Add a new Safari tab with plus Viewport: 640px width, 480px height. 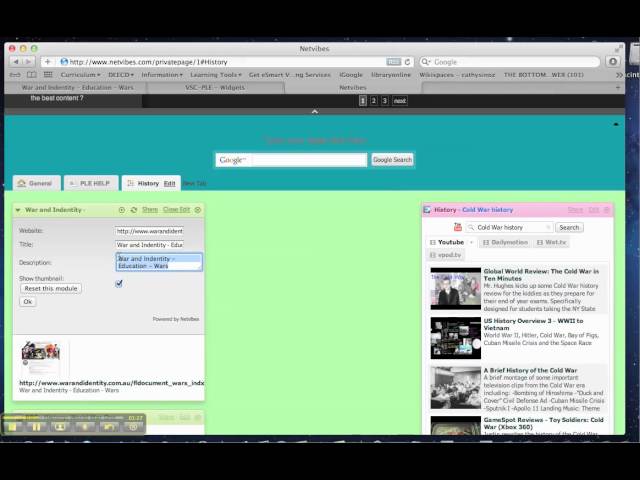(x=618, y=87)
